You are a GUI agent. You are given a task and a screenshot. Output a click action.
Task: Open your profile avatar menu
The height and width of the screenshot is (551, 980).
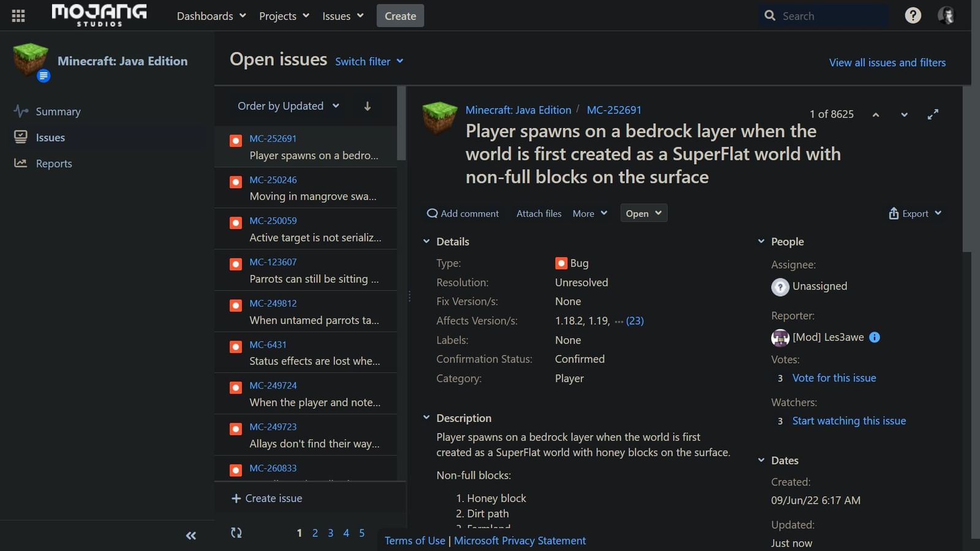[x=946, y=15]
